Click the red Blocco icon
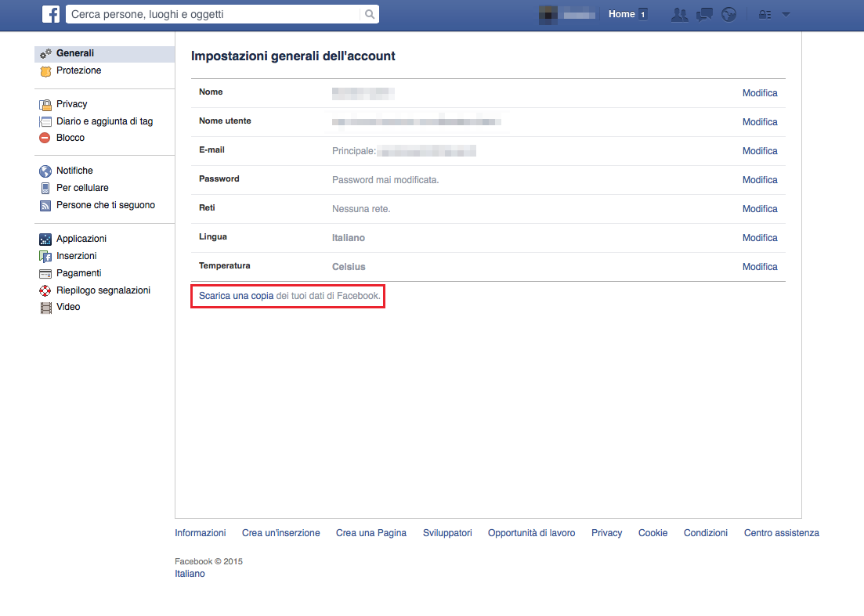864x616 pixels. point(45,138)
